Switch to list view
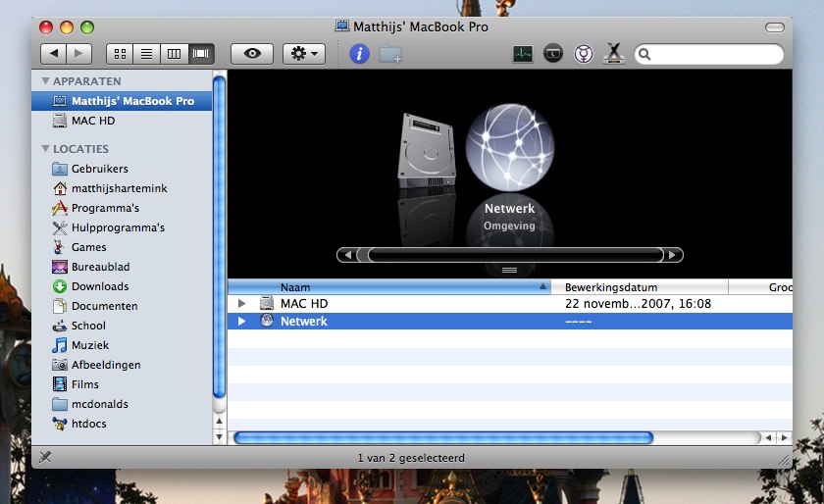This screenshot has width=824, height=504. pyautogui.click(x=146, y=54)
